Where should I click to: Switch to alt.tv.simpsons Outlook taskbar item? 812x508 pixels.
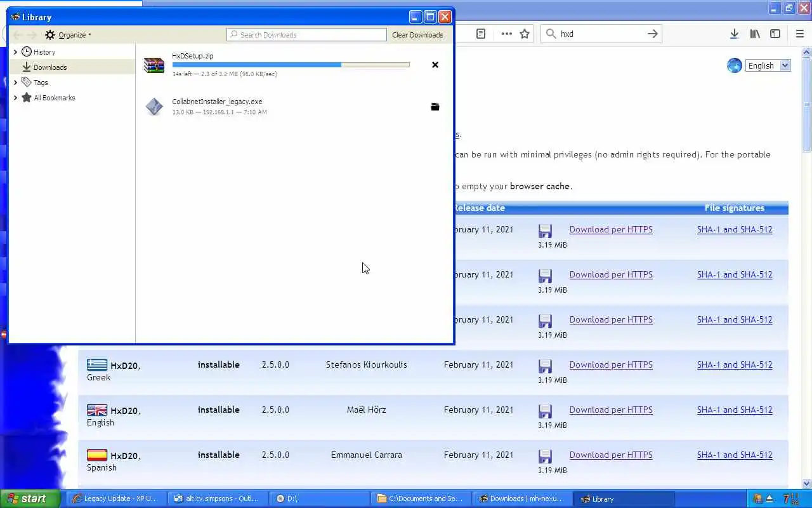pos(217,498)
